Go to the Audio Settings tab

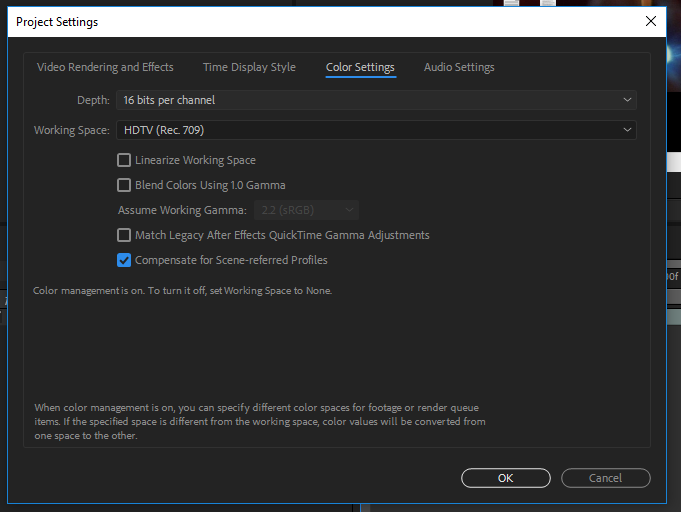point(459,67)
